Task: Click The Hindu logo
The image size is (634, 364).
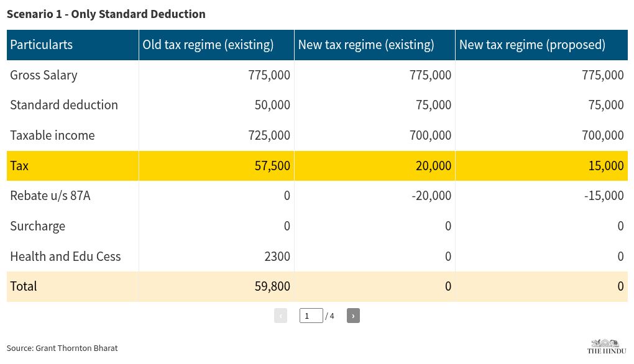Action: [x=606, y=347]
